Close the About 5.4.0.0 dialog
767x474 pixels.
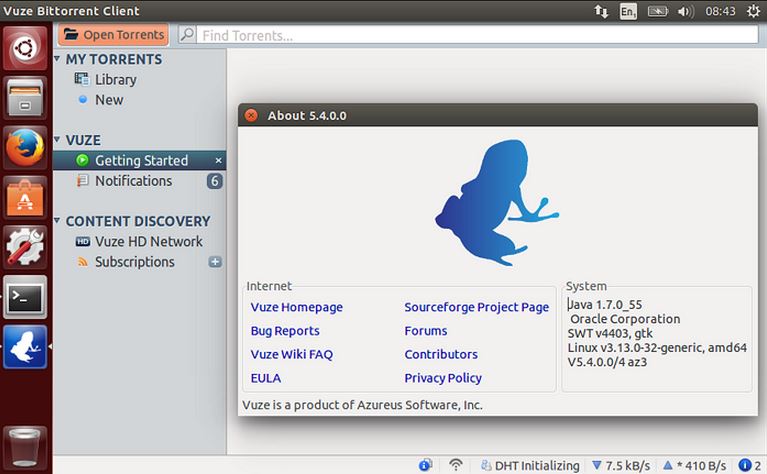[x=251, y=115]
